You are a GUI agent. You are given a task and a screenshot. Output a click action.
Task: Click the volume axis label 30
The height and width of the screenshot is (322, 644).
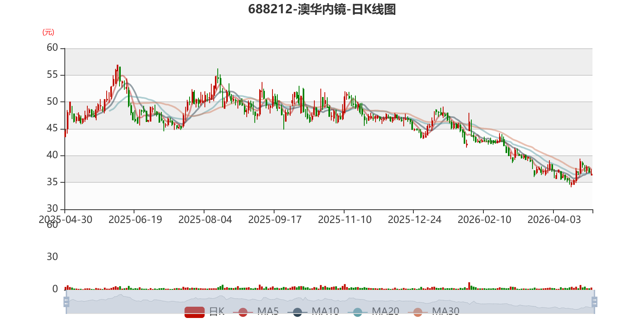pos(52,257)
